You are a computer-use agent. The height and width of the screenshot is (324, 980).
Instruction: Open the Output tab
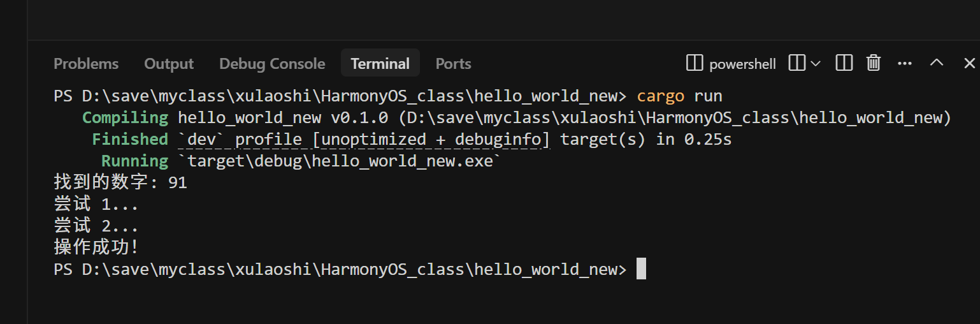tap(169, 64)
